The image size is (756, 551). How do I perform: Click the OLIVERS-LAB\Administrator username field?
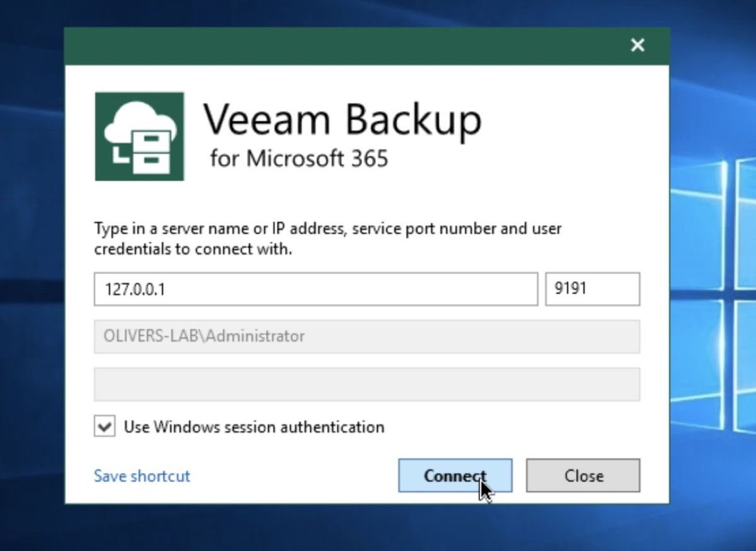click(x=367, y=336)
